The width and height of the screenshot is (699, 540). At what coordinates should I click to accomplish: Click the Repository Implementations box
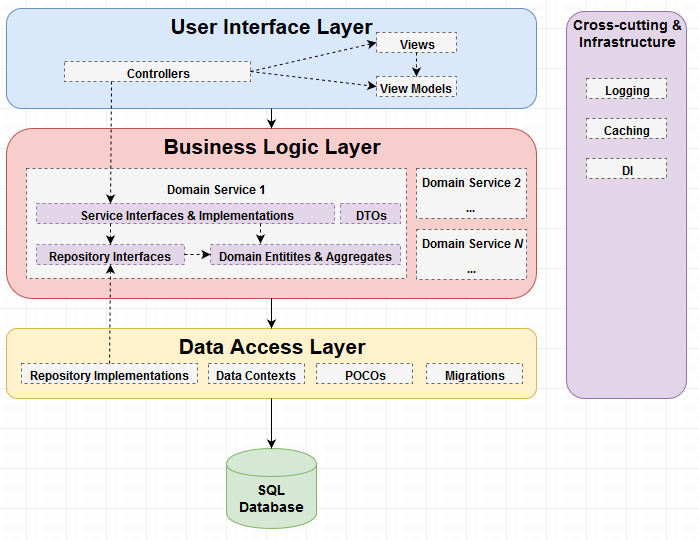pyautogui.click(x=109, y=374)
